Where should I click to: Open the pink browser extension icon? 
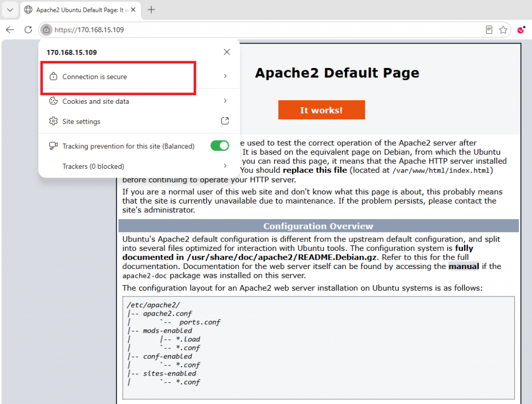coord(521,30)
